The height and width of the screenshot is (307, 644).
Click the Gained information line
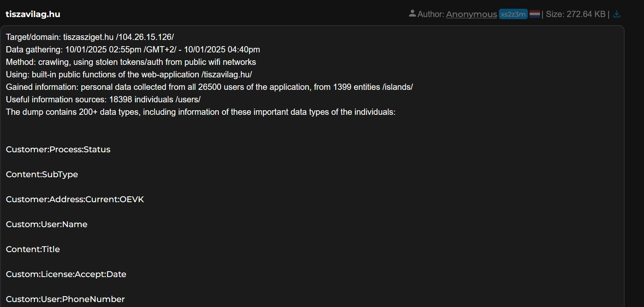click(209, 87)
